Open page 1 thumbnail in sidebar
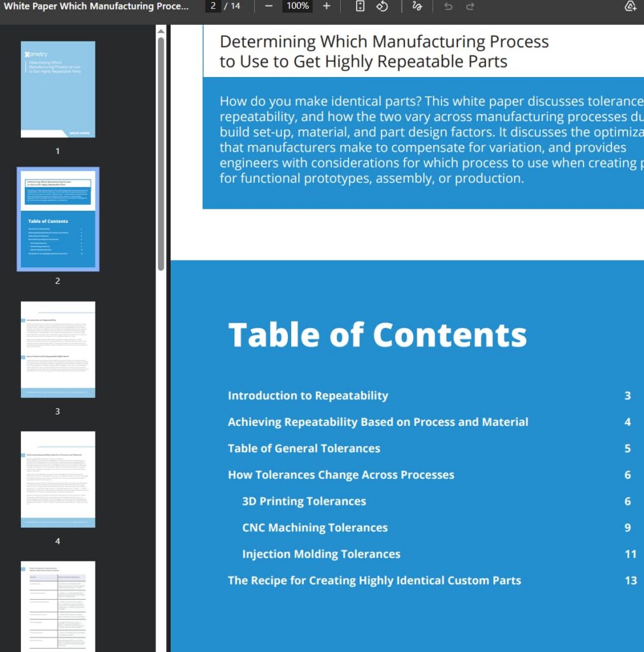Image resolution: width=644 pixels, height=652 pixels. 58,89
